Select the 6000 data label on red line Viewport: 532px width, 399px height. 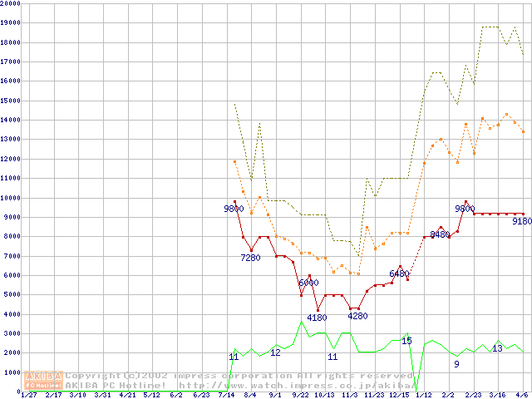point(308,283)
